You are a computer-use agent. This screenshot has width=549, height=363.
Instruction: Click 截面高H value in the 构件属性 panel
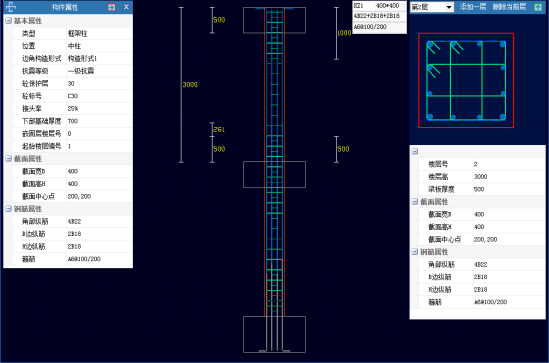point(73,184)
